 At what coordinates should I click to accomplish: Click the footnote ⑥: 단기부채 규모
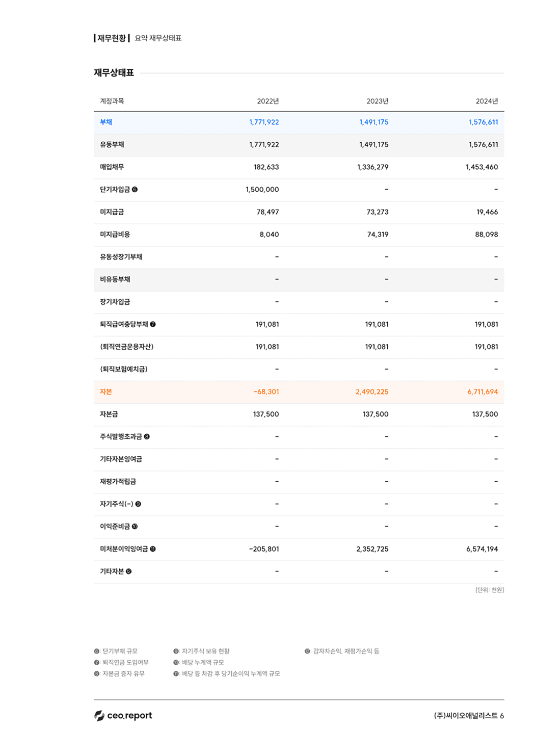pos(118,651)
